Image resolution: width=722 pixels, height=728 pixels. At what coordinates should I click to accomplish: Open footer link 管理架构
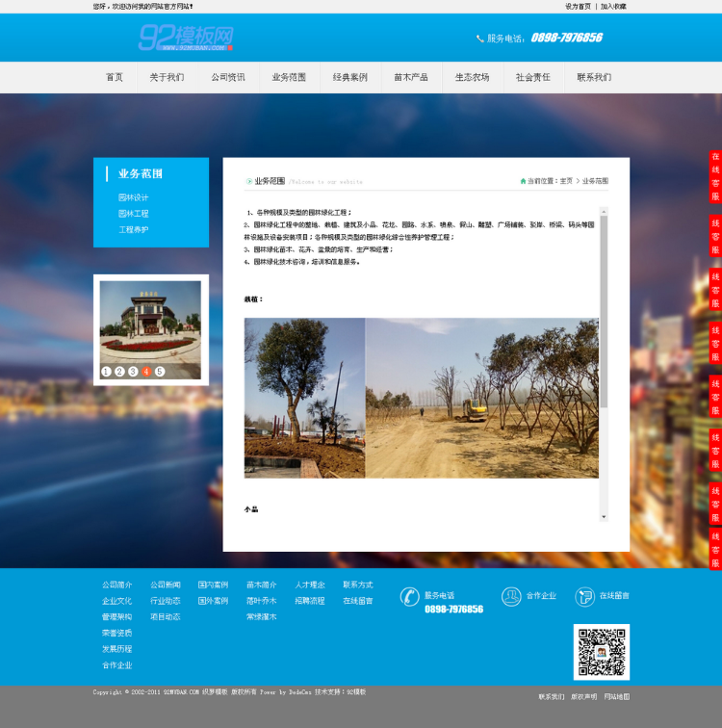tap(116, 617)
